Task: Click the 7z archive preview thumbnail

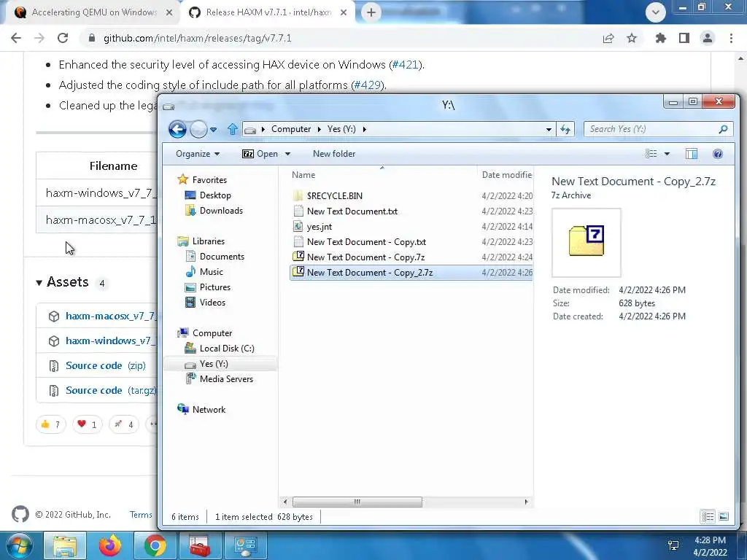Action: coord(586,242)
